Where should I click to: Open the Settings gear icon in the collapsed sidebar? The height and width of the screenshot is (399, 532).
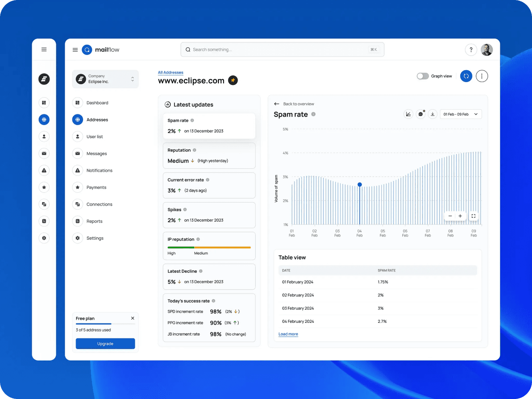point(44,238)
